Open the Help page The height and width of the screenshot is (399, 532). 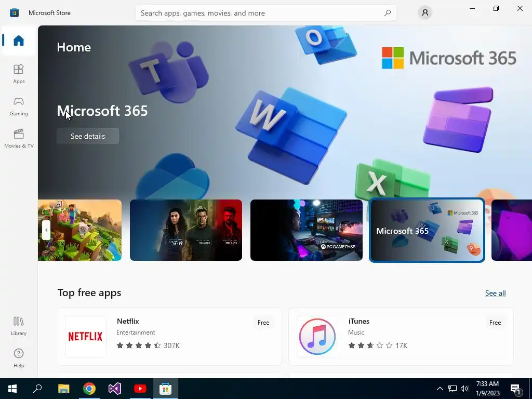click(19, 358)
